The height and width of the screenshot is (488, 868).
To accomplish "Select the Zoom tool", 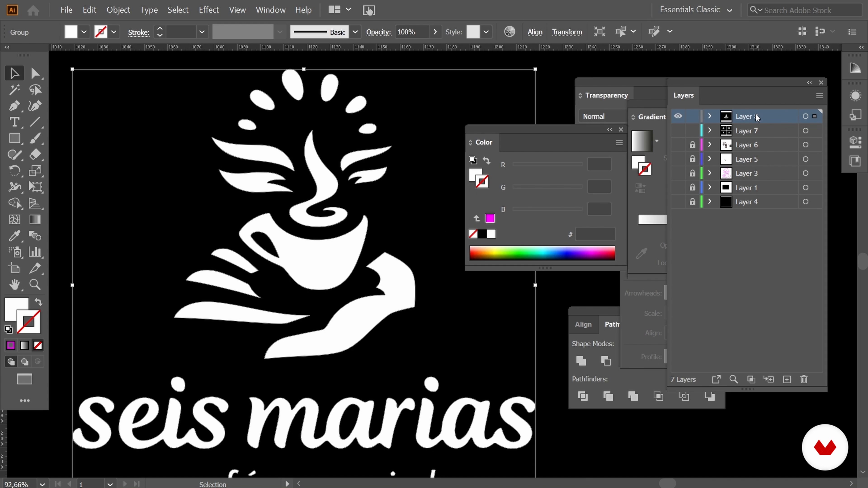I will point(35,285).
